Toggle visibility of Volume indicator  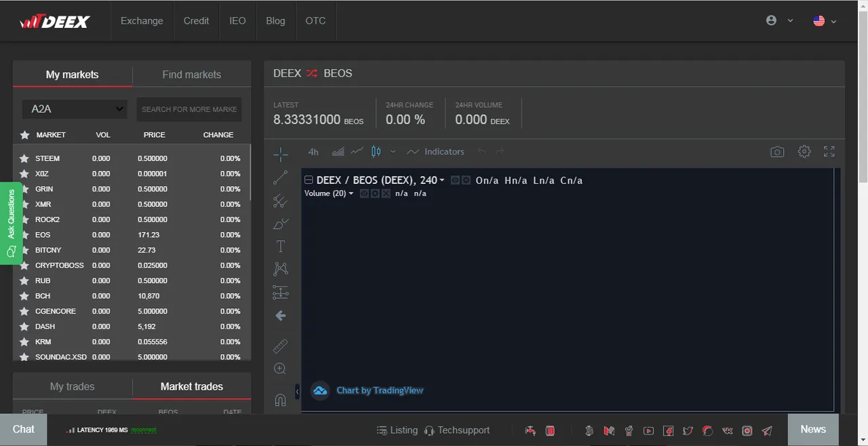[x=364, y=193]
